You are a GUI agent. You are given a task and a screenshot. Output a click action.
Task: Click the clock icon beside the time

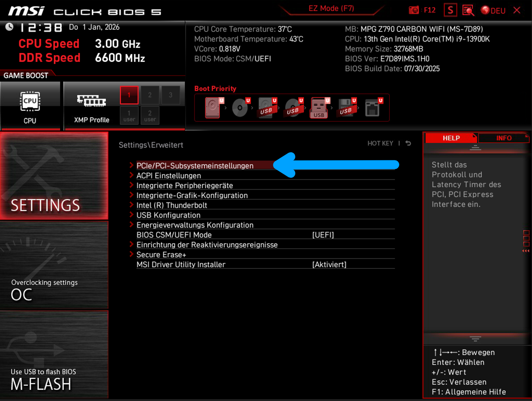9,27
